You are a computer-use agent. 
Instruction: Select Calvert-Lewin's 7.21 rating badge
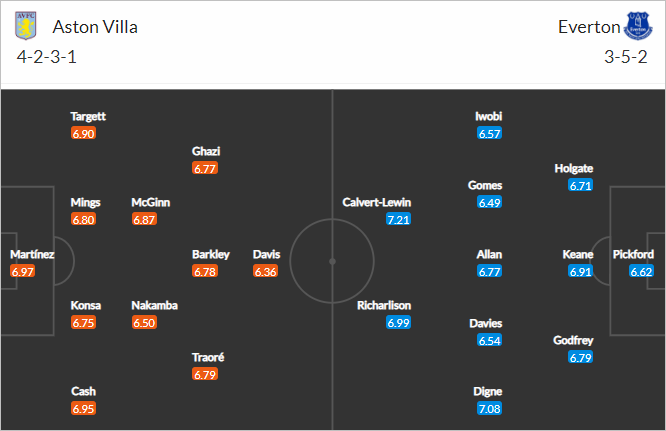tap(398, 220)
